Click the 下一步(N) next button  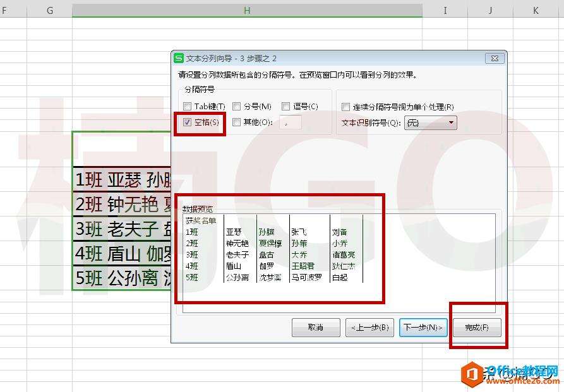pyautogui.click(x=423, y=328)
